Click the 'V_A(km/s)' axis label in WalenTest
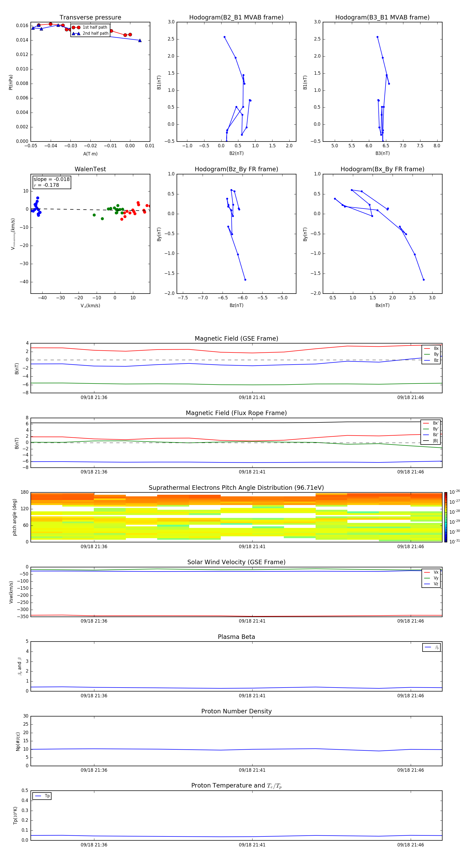Image resolution: width=473 pixels, height=868 pixels. click(x=90, y=306)
